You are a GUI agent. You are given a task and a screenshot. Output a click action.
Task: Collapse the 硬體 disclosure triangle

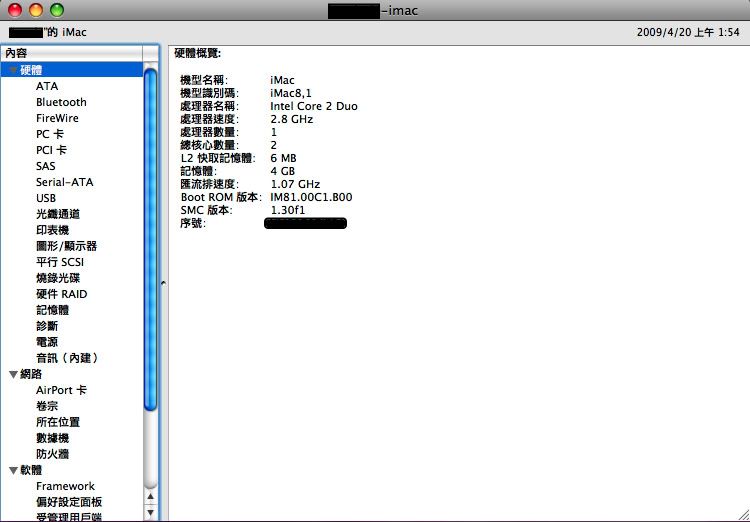pyautogui.click(x=13, y=71)
